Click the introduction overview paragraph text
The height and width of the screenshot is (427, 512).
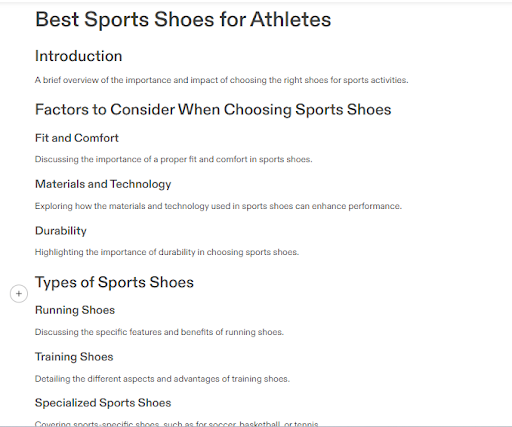tap(221, 80)
